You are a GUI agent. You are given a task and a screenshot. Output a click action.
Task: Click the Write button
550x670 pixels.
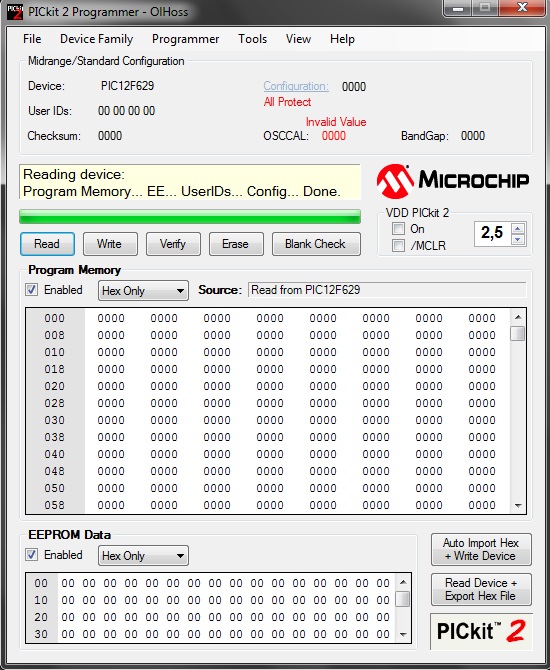click(x=110, y=244)
